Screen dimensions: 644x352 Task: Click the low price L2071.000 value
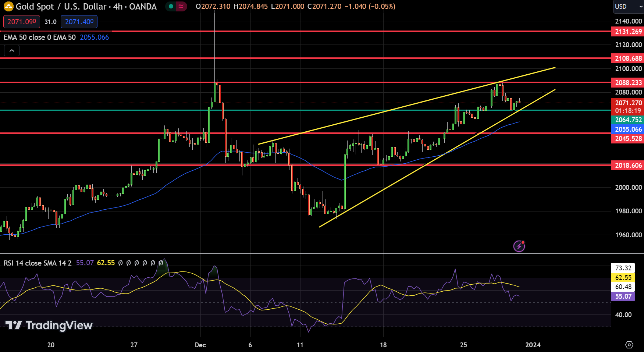pyautogui.click(x=287, y=6)
